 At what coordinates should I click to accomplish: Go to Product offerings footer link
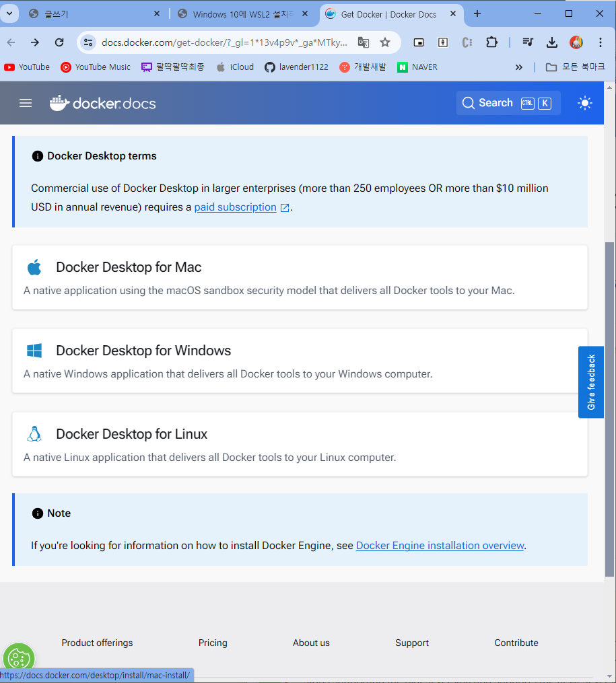pyautogui.click(x=97, y=643)
